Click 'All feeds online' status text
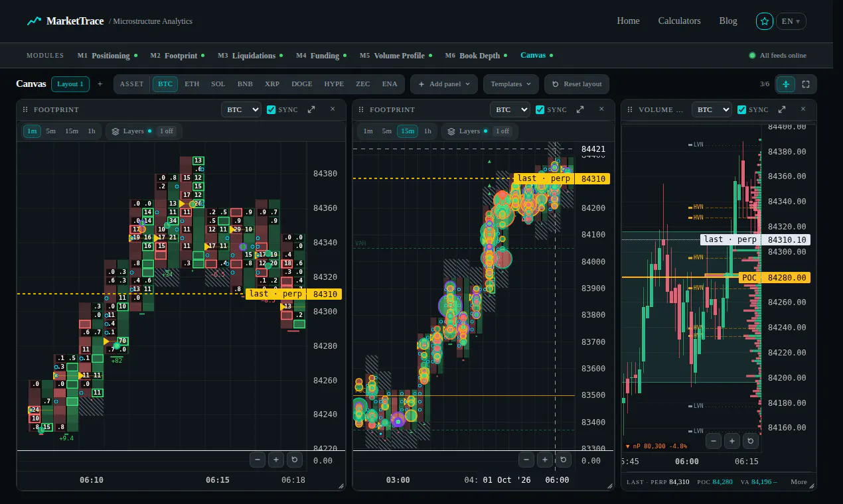 point(783,56)
